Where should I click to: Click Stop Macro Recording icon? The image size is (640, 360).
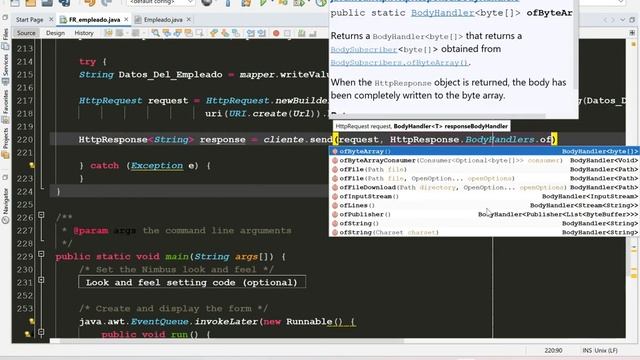(x=287, y=33)
